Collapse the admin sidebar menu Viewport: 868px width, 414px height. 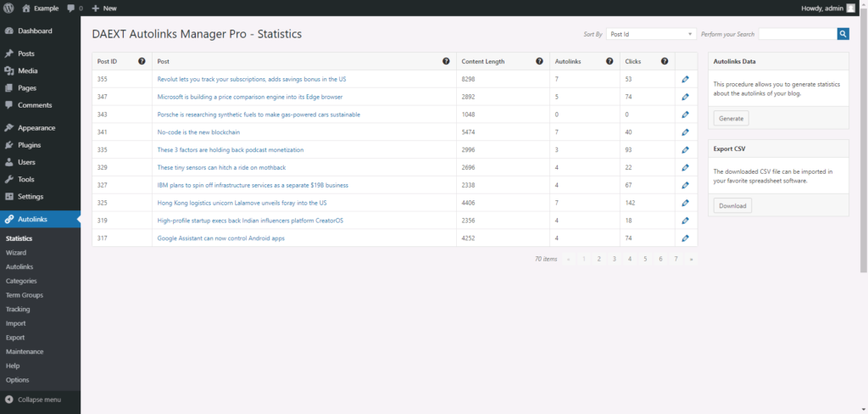pyautogui.click(x=33, y=400)
